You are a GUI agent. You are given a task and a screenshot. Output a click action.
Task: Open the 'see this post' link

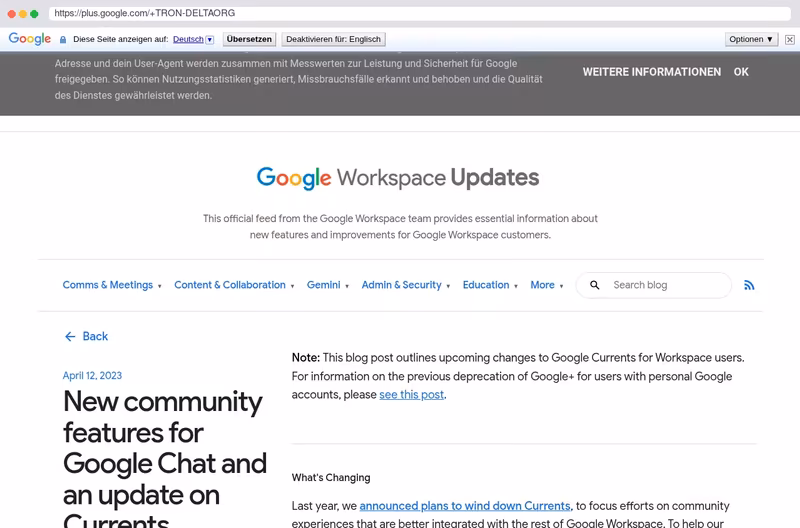pos(412,395)
